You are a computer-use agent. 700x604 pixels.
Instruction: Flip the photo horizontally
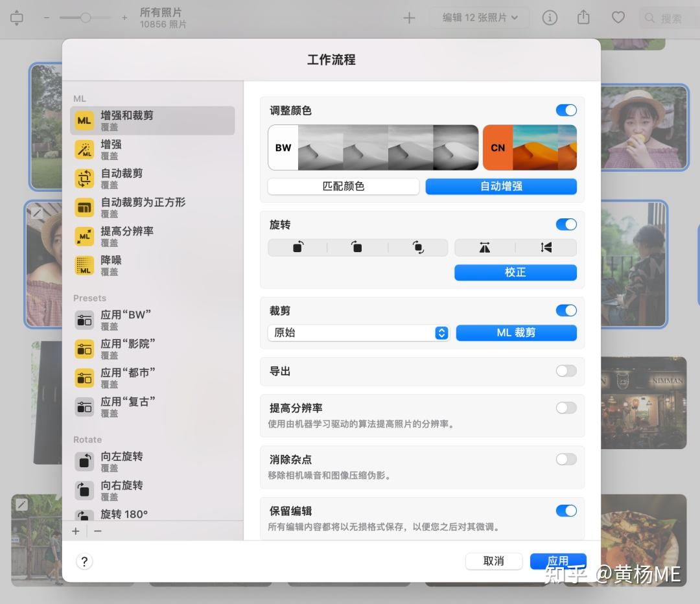point(483,247)
